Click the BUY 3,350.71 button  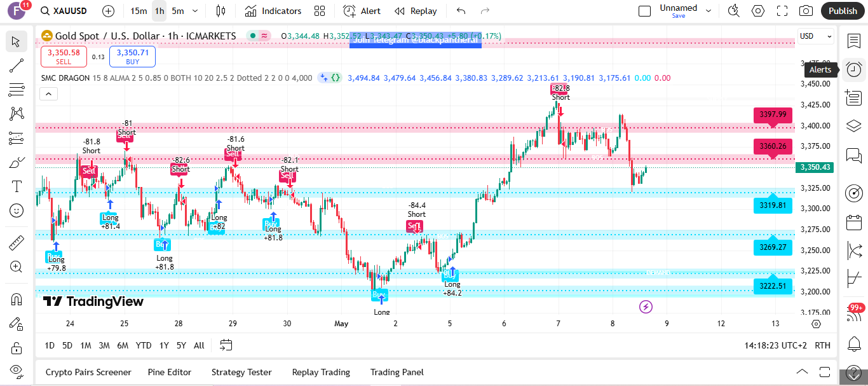(132, 57)
